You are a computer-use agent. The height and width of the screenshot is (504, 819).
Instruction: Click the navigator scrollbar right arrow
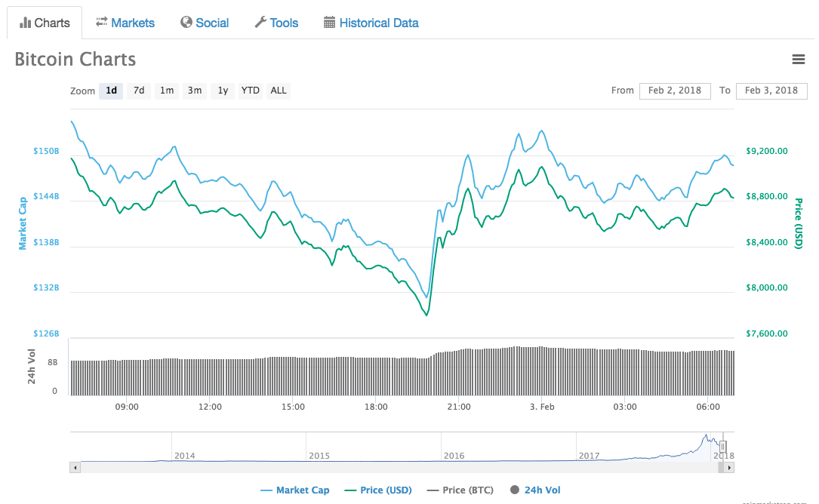(x=729, y=468)
